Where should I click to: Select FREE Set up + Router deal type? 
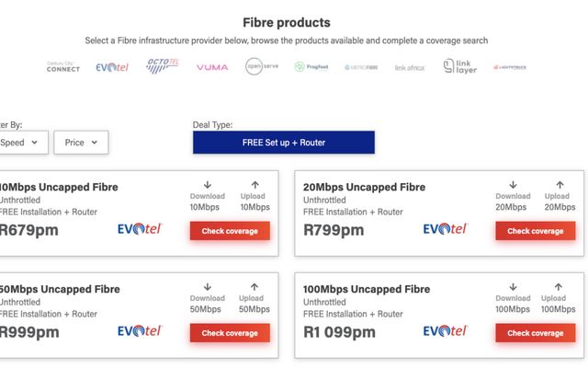pyautogui.click(x=284, y=143)
